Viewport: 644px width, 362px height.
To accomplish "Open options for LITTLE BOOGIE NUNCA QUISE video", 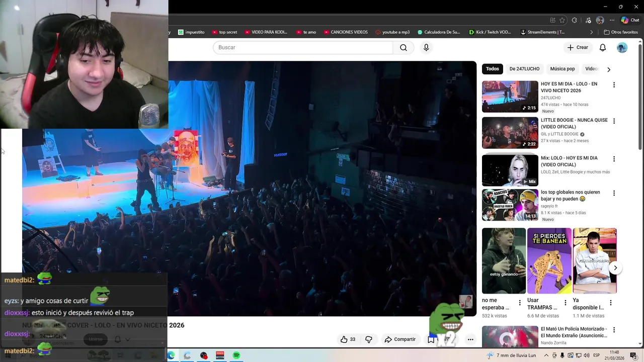I will point(614,121).
